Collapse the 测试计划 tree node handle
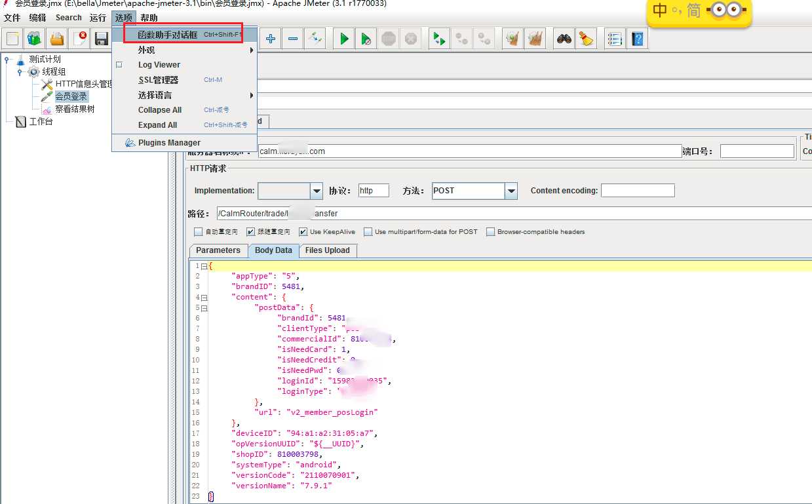Viewport: 812px width, 504px height. [7, 59]
